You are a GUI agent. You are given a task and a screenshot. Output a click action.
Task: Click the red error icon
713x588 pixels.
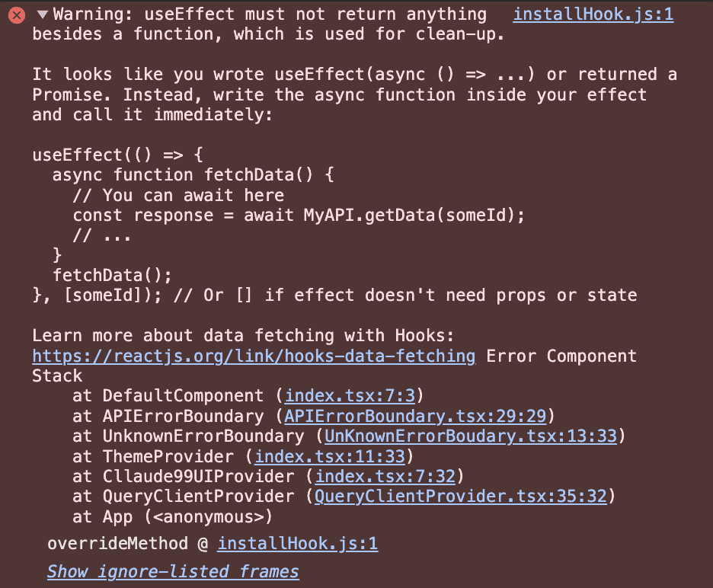18,15
